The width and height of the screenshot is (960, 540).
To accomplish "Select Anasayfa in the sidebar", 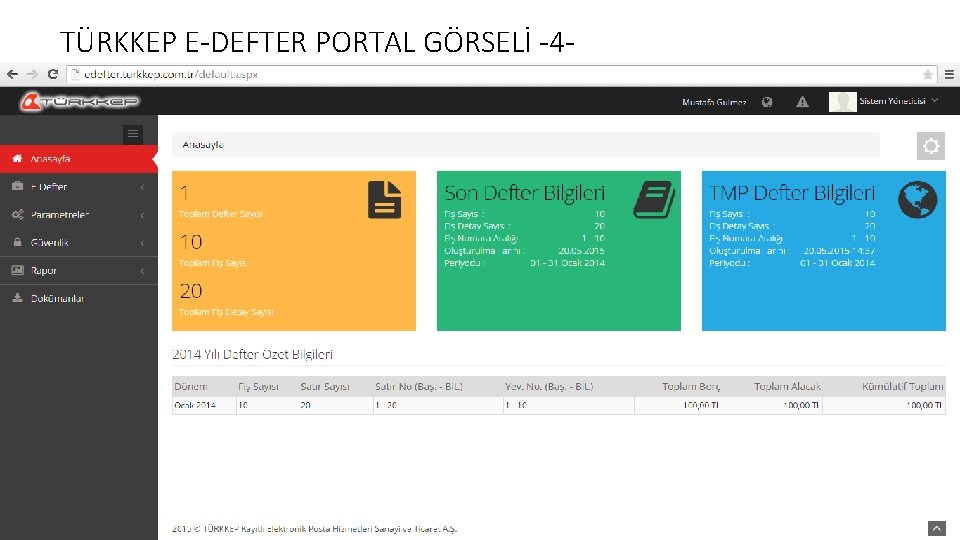I will [78, 159].
